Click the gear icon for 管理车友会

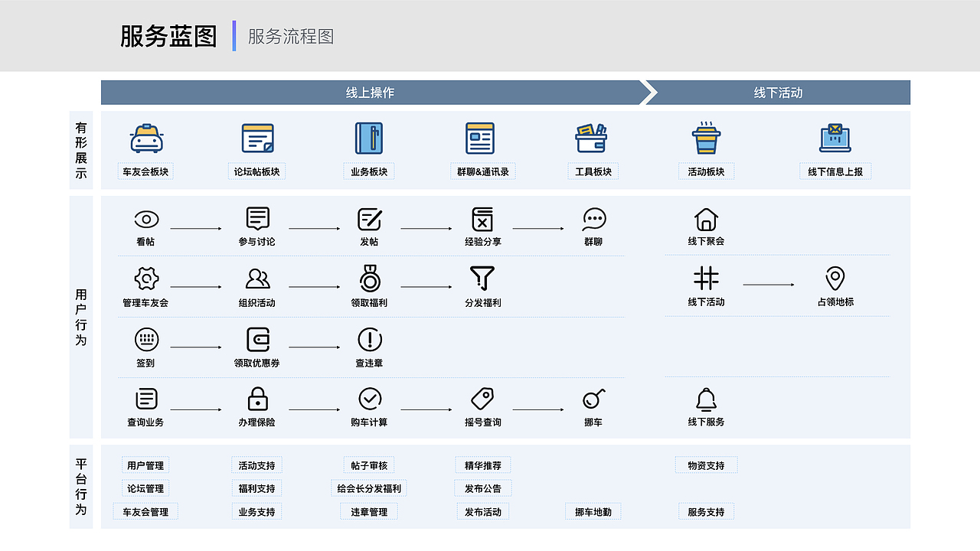[146, 278]
